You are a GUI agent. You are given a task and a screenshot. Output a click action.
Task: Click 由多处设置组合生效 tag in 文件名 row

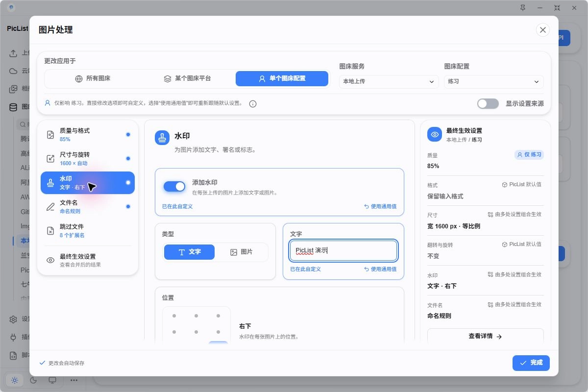click(514, 304)
